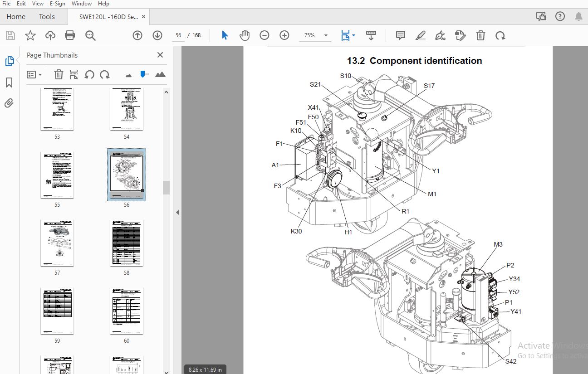Activate the hand pan tool
The image size is (588, 374).
pos(245,35)
